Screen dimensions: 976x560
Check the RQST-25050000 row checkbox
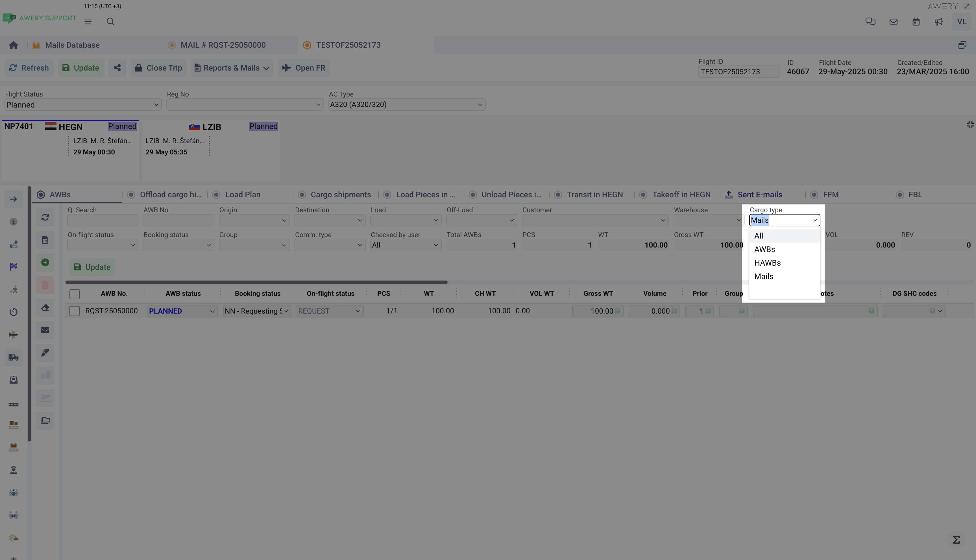[75, 311]
